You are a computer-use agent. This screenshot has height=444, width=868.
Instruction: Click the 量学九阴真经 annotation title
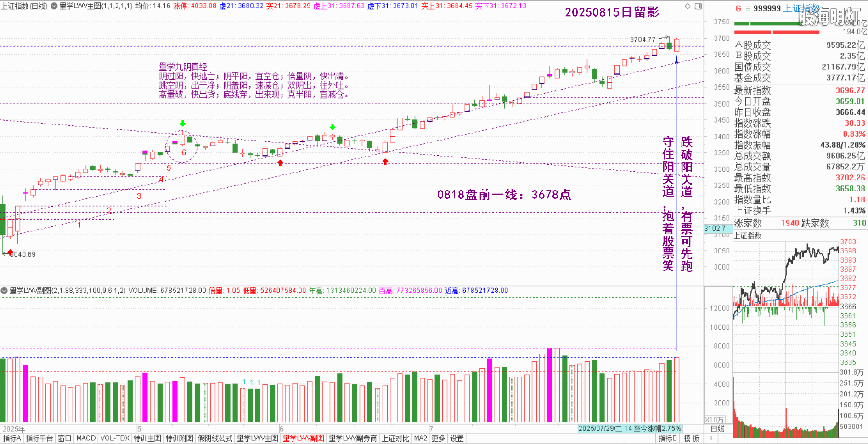(x=183, y=67)
